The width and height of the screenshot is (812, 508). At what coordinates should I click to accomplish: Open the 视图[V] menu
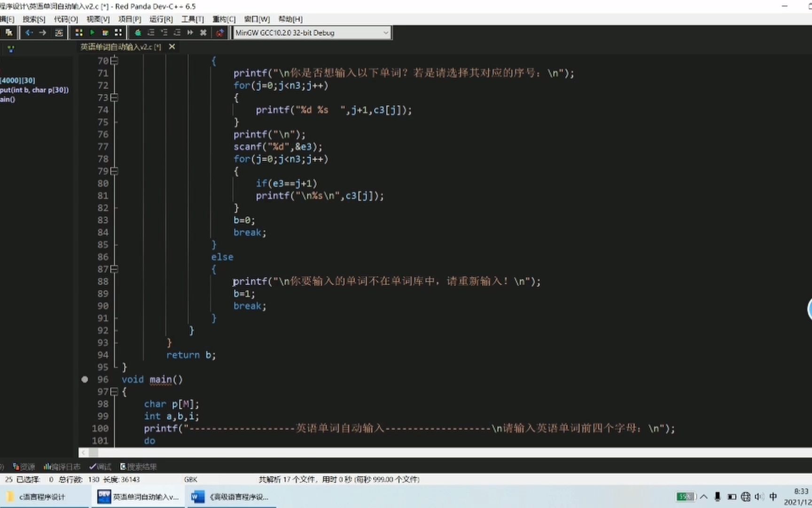point(98,19)
